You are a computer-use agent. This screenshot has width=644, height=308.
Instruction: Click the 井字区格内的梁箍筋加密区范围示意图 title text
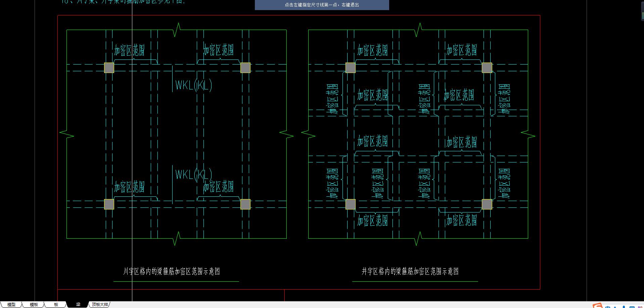point(410,271)
